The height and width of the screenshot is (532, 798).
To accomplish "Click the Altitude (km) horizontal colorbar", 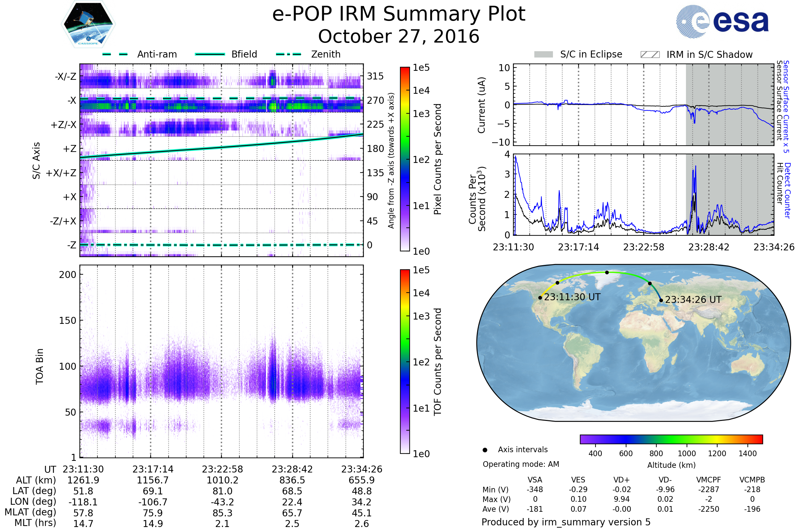I will pos(671,439).
